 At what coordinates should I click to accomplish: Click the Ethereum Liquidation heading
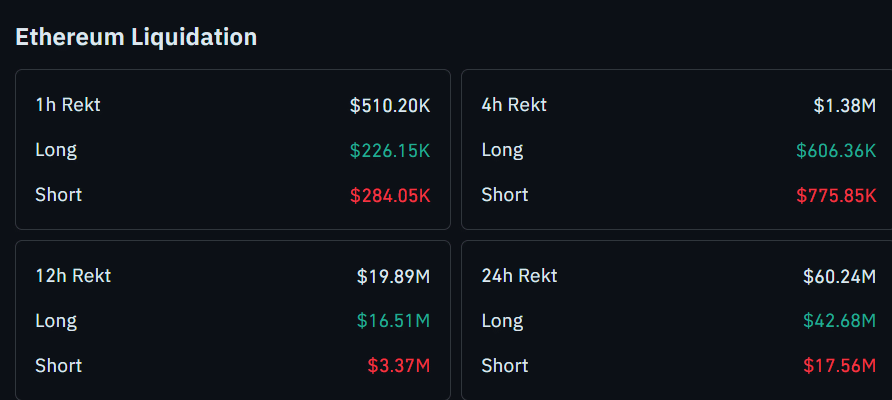click(136, 37)
